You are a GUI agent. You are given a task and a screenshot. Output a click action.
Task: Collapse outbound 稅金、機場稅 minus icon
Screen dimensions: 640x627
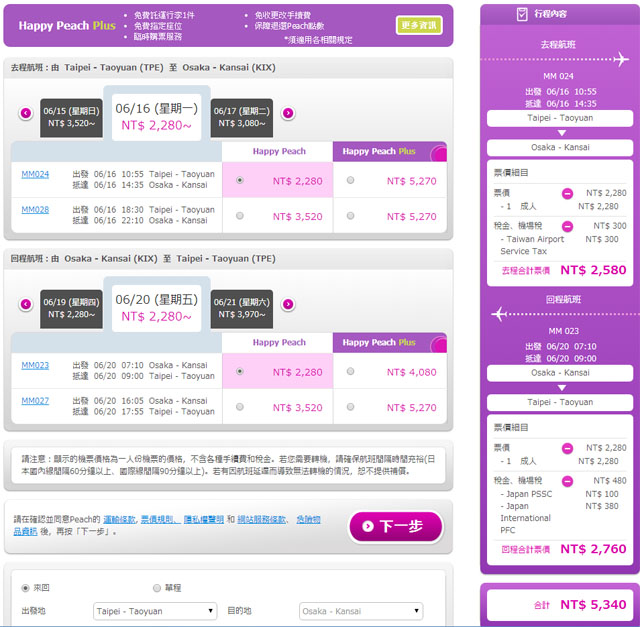click(567, 226)
